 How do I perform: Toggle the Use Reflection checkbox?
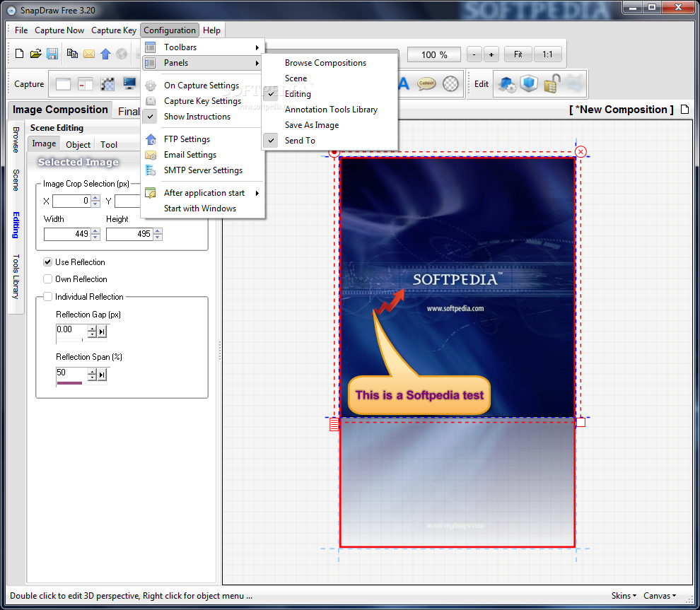click(48, 262)
